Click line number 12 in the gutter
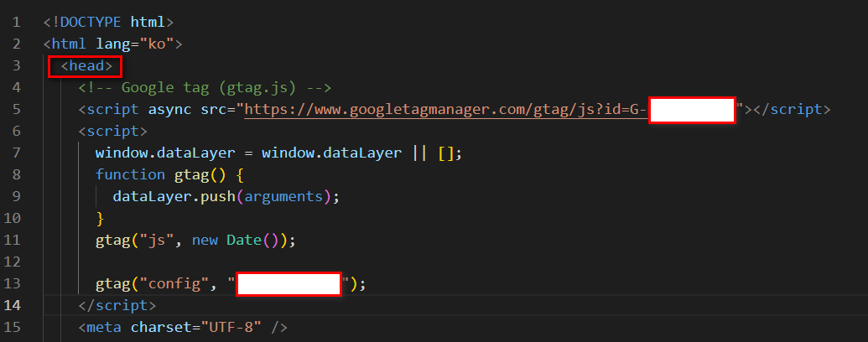This screenshot has width=868, height=342. [13, 262]
